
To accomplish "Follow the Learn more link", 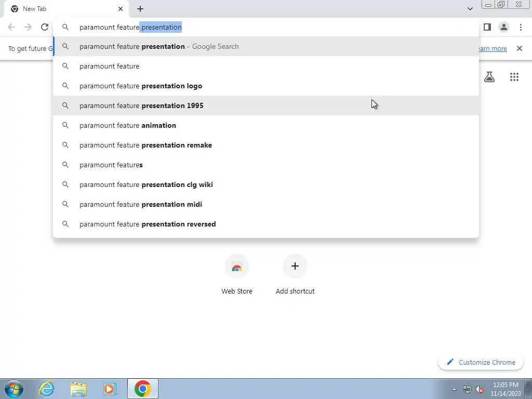I will tap(493, 48).
